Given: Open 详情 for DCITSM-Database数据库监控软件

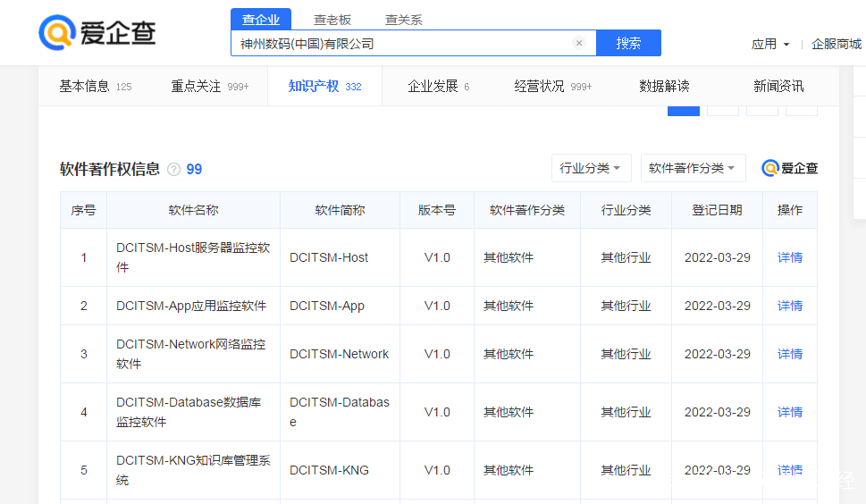Looking at the screenshot, I should pos(790,412).
